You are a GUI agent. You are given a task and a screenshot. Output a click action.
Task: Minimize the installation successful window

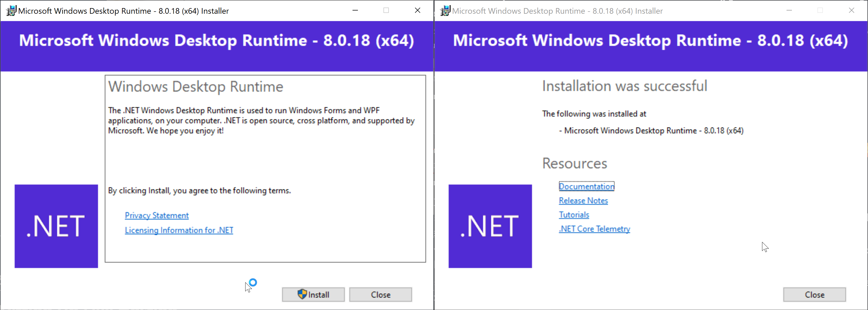(789, 10)
